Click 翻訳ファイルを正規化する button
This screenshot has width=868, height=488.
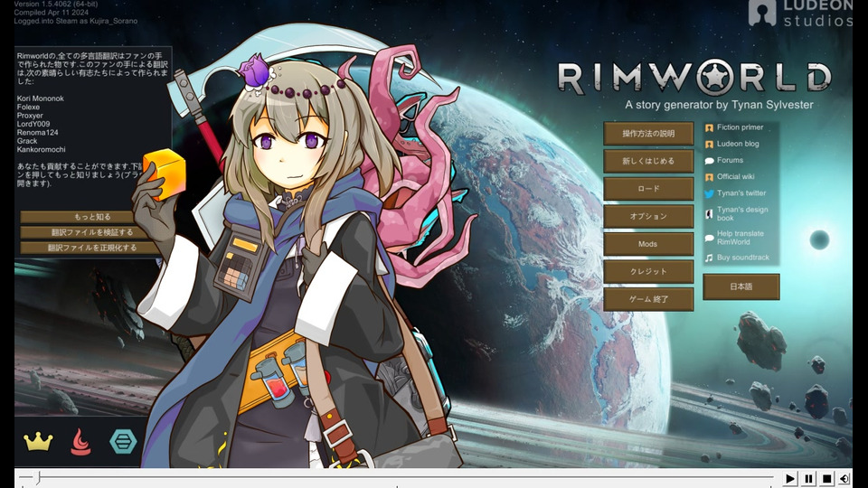tap(90, 248)
